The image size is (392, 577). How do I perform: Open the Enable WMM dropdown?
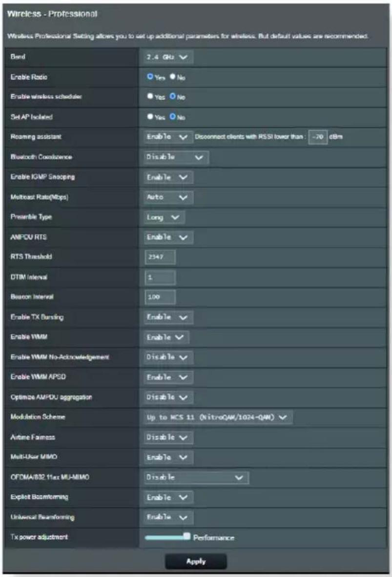click(166, 337)
